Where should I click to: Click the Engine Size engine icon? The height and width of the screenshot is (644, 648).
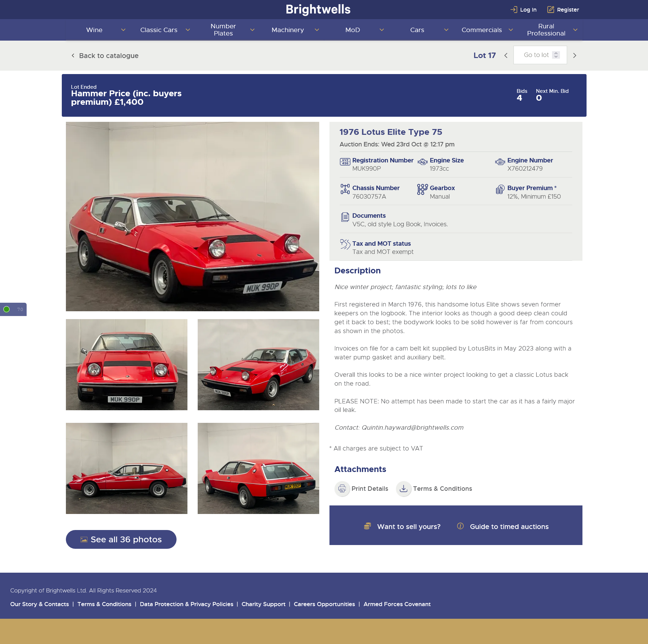[x=422, y=162]
